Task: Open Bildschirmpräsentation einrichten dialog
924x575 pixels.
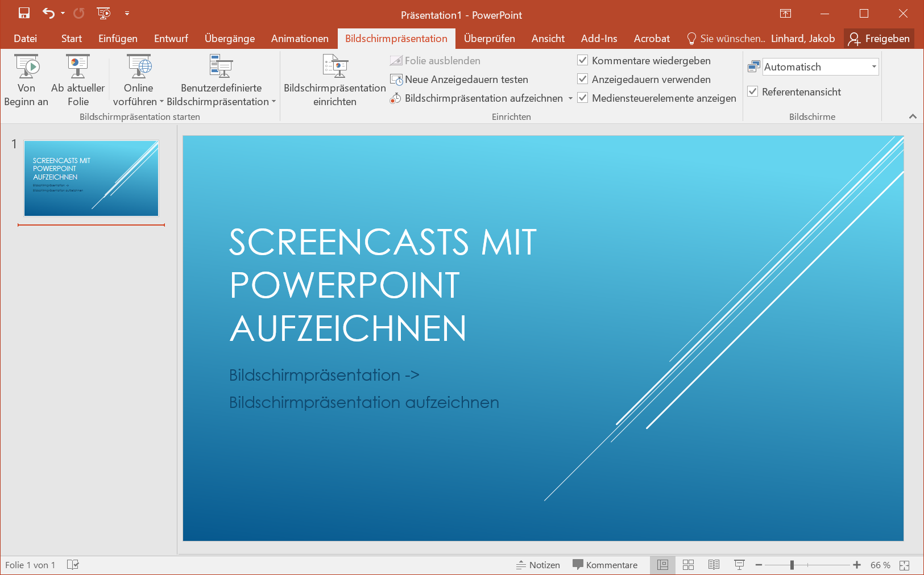Action: click(x=335, y=81)
